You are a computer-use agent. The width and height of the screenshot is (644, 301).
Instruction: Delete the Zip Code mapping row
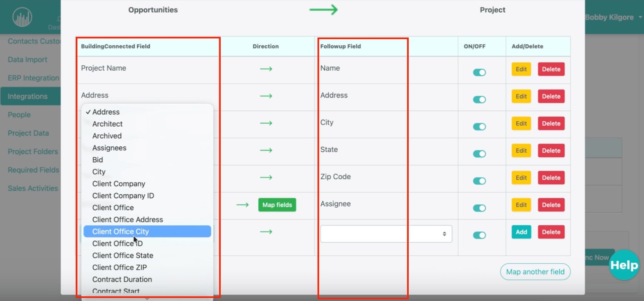click(551, 178)
